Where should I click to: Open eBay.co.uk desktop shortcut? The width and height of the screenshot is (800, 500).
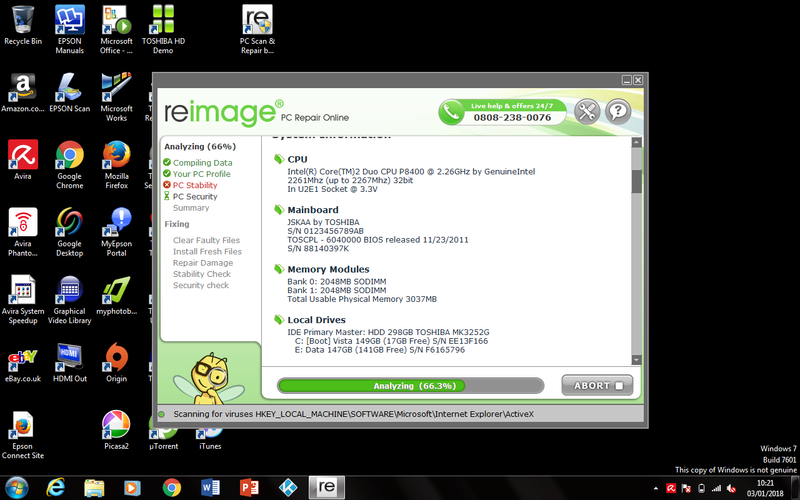click(x=22, y=363)
